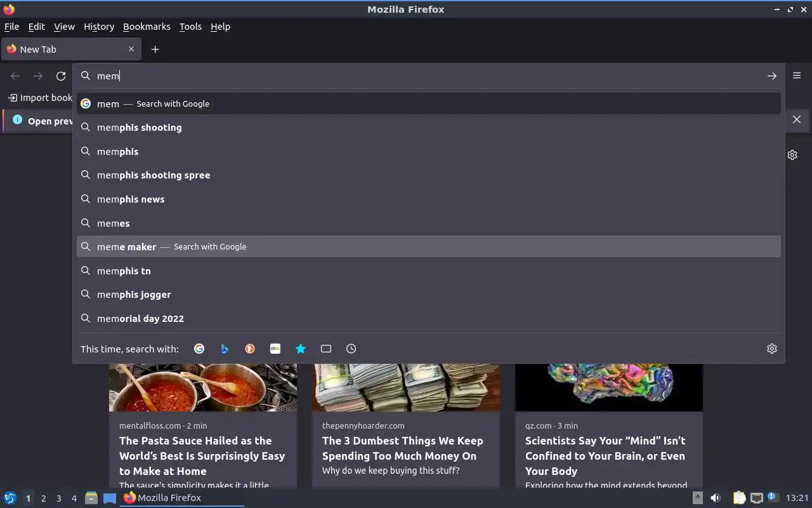Open file manager from taskbar
The width and height of the screenshot is (812, 508).
(91, 498)
